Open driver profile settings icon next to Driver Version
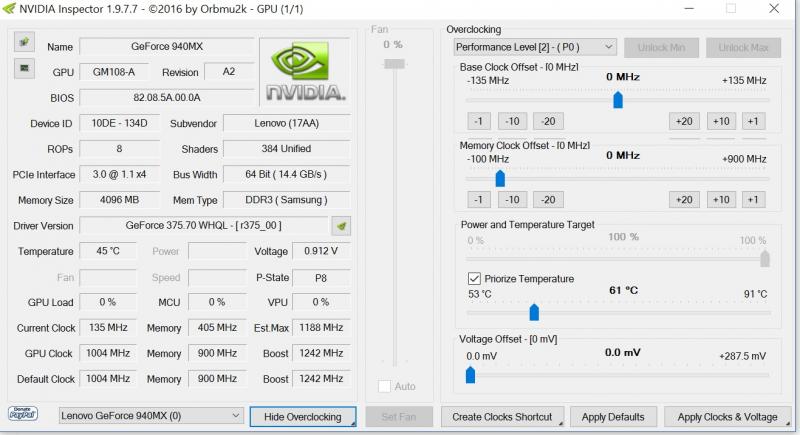 [x=341, y=226]
